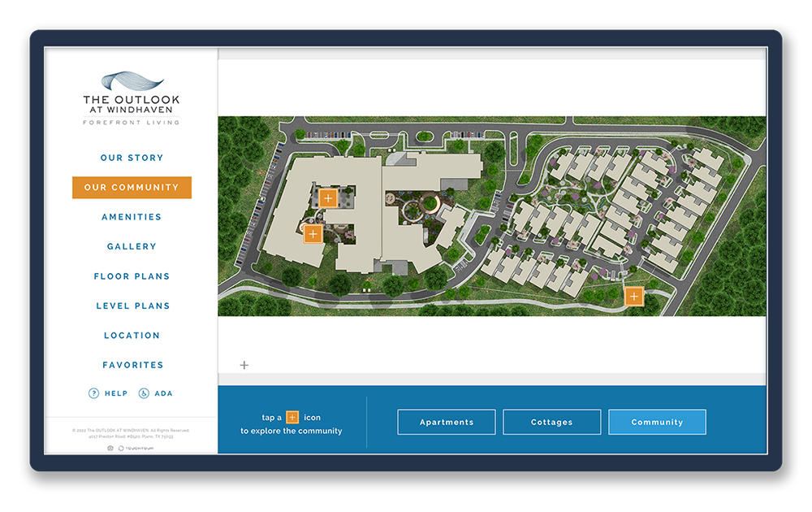Open the Our Story page
812x512 pixels.
132,158
